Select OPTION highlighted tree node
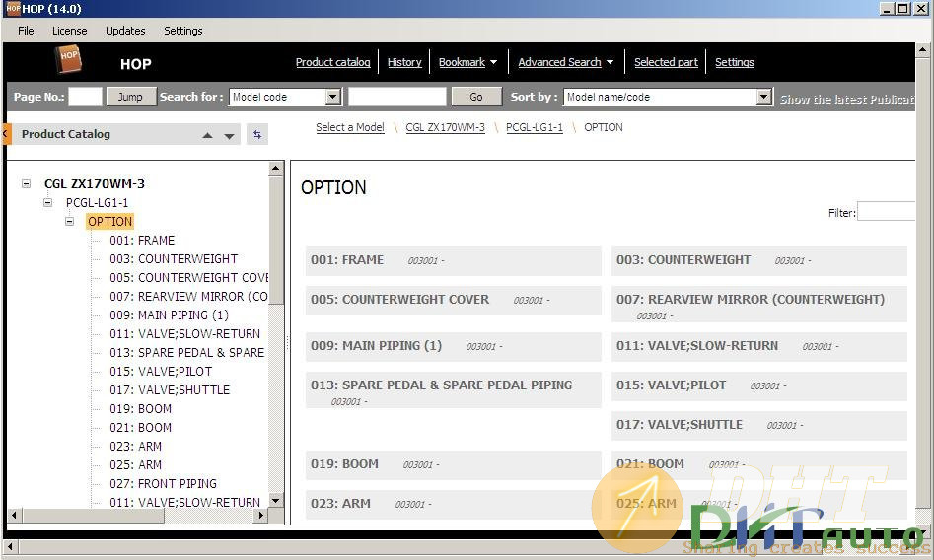934x560 pixels. click(x=109, y=222)
